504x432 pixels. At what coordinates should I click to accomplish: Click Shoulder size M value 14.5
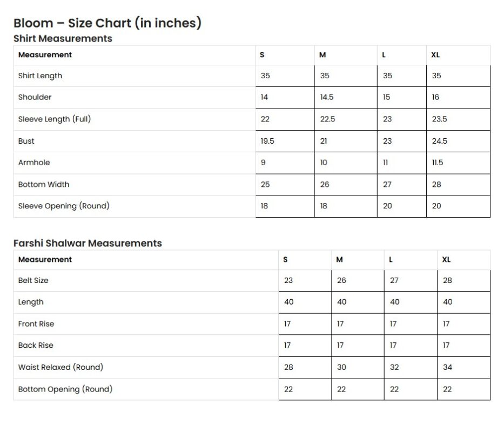pos(327,97)
